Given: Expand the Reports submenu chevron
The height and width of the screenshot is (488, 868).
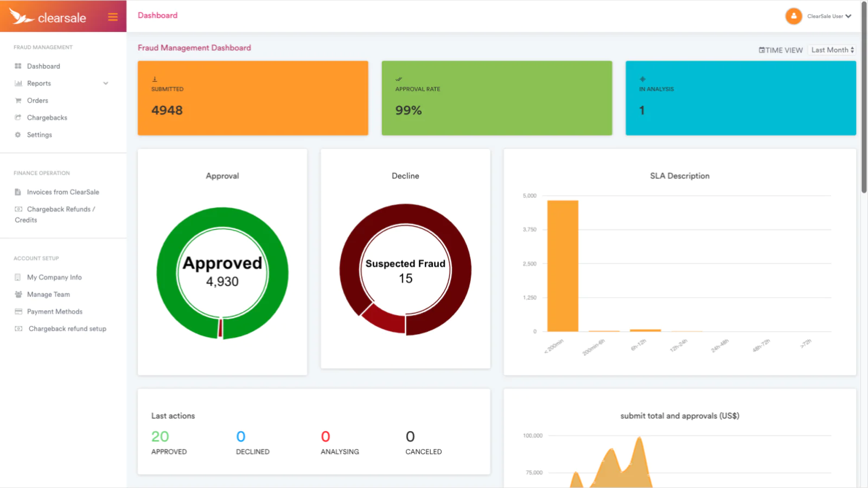Looking at the screenshot, I should click(106, 84).
